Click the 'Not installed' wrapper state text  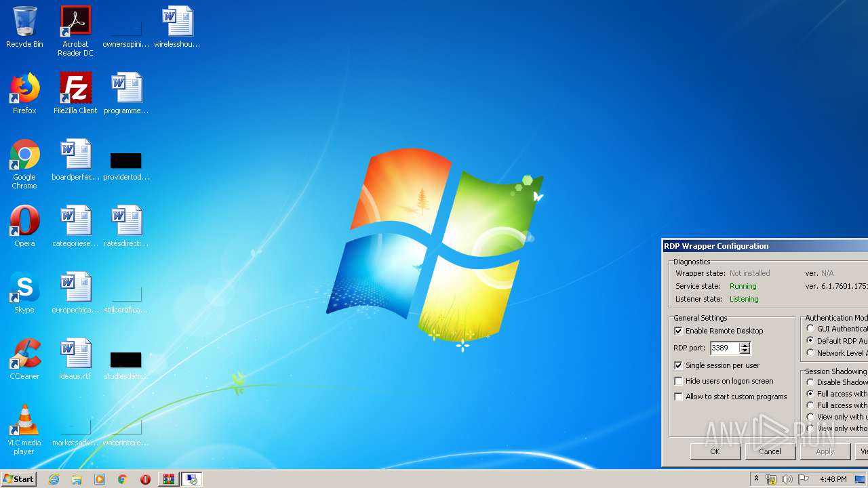[749, 273]
